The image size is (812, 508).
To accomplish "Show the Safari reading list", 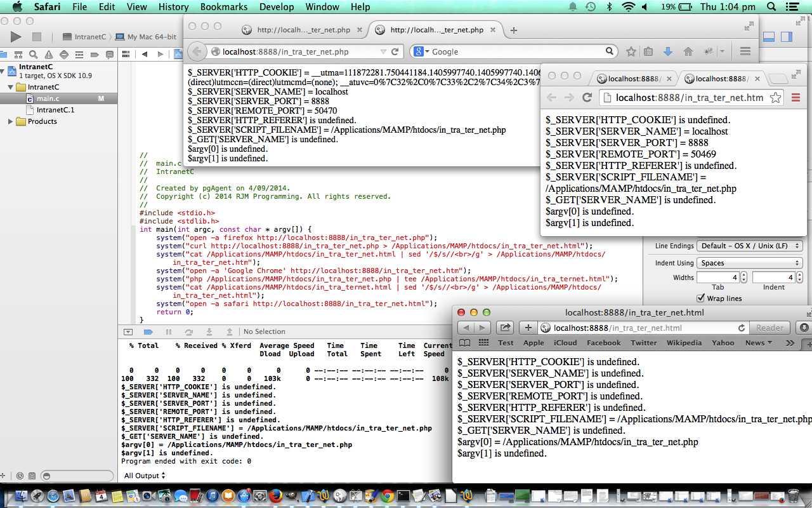I will [465, 343].
